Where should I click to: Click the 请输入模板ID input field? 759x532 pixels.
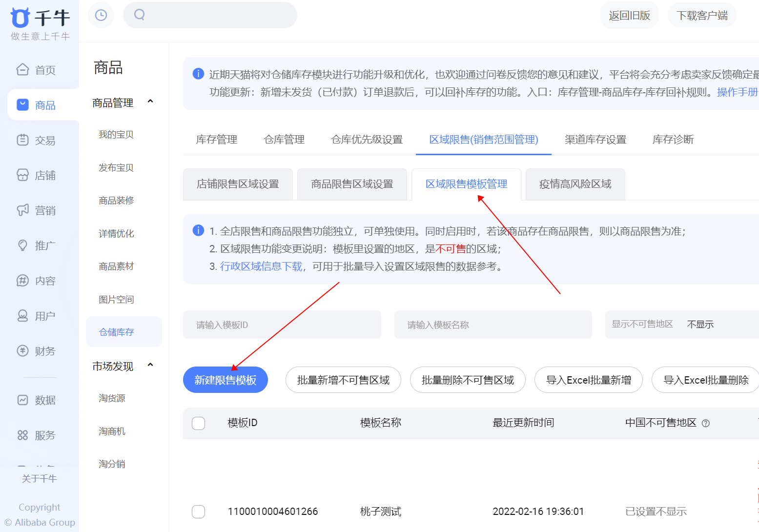pos(282,324)
